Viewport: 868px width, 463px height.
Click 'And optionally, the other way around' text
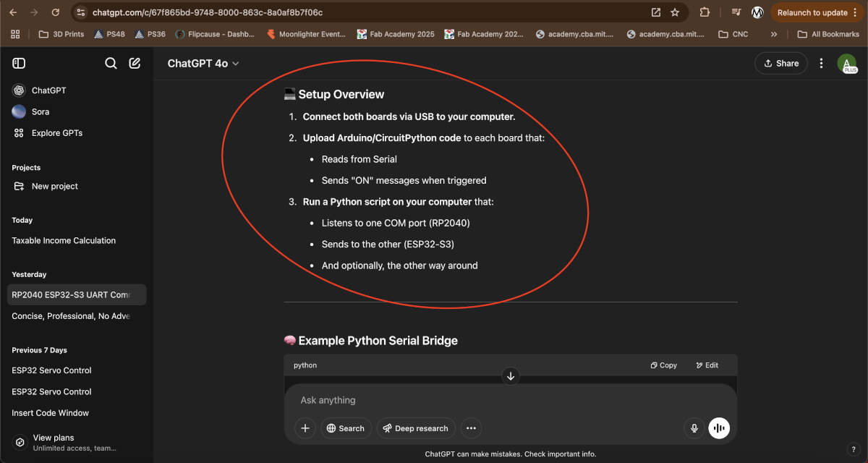pos(400,266)
